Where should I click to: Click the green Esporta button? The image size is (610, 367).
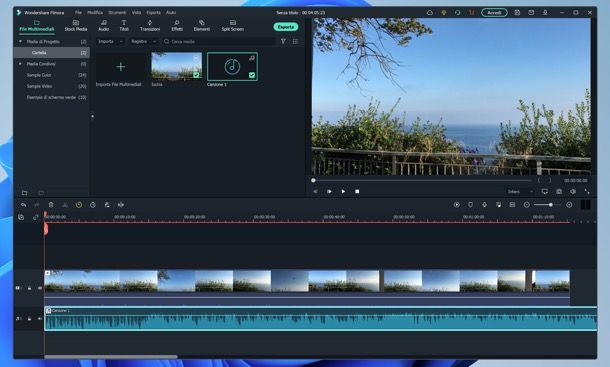[286, 27]
